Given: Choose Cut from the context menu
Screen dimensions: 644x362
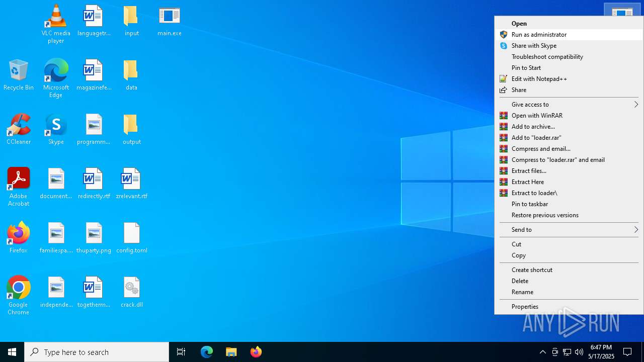Looking at the screenshot, I should pos(569,244).
